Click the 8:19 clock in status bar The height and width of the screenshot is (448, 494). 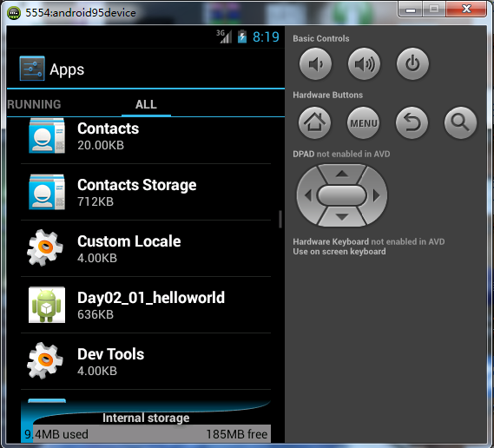click(x=266, y=36)
